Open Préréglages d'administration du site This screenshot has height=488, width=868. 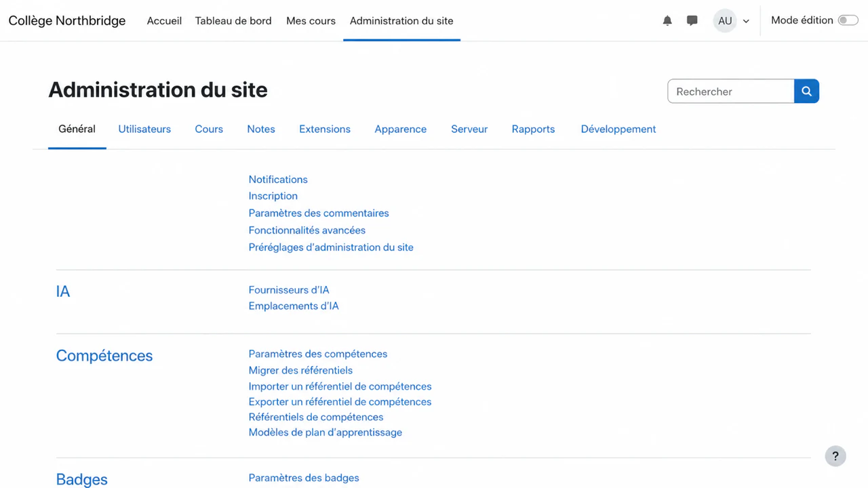(x=331, y=247)
